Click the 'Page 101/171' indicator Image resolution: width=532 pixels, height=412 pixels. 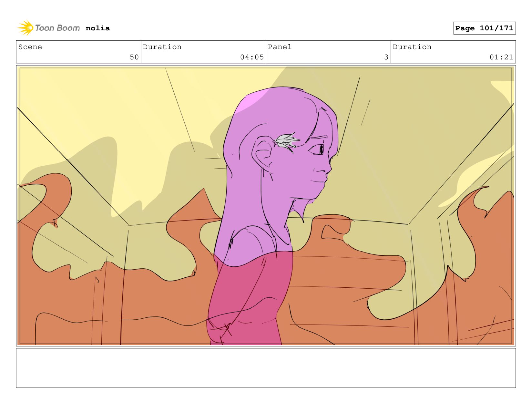click(x=484, y=28)
